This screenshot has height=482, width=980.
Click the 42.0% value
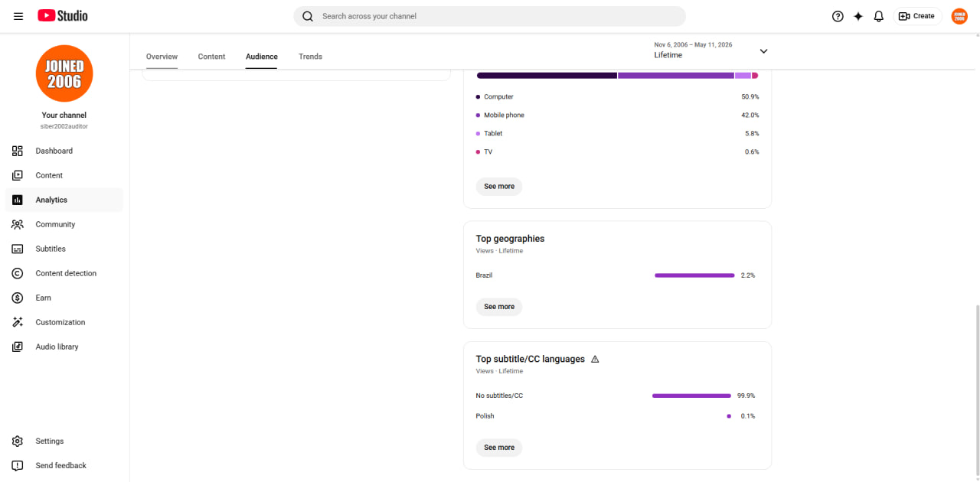pos(750,116)
